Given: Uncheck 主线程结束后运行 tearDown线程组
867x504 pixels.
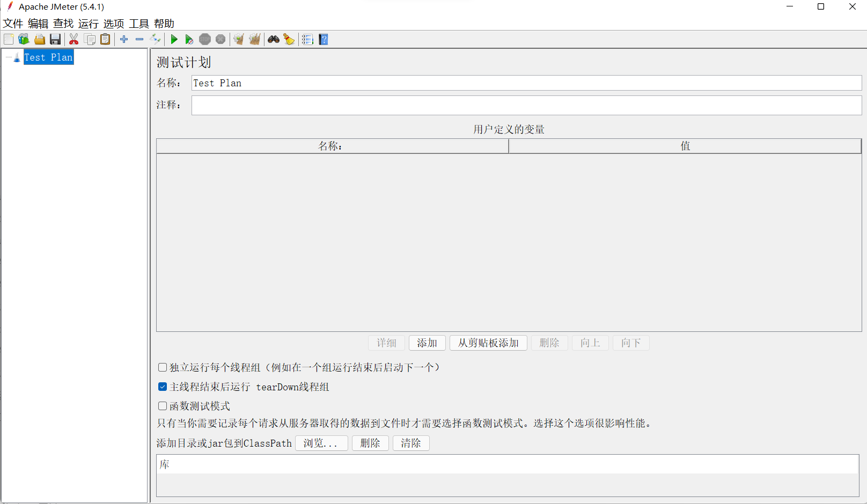Looking at the screenshot, I should (163, 387).
